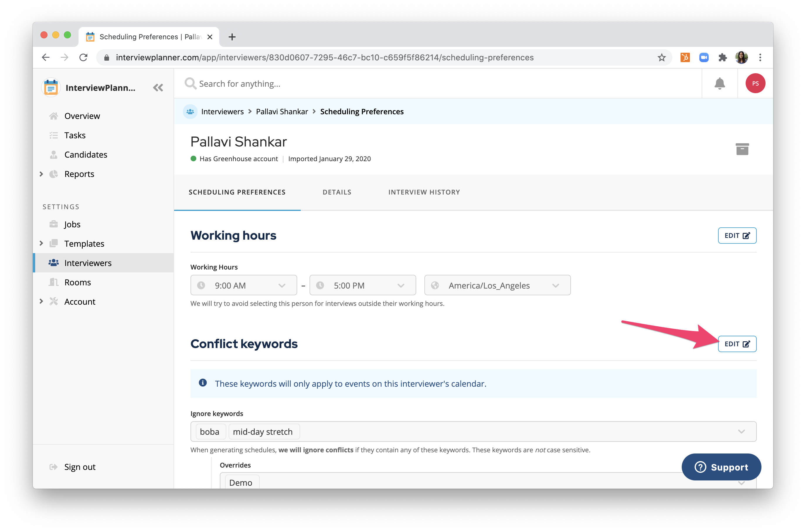Image resolution: width=806 pixels, height=532 pixels.
Task: Click the Has Greenhouse account status
Action: pyautogui.click(x=234, y=159)
